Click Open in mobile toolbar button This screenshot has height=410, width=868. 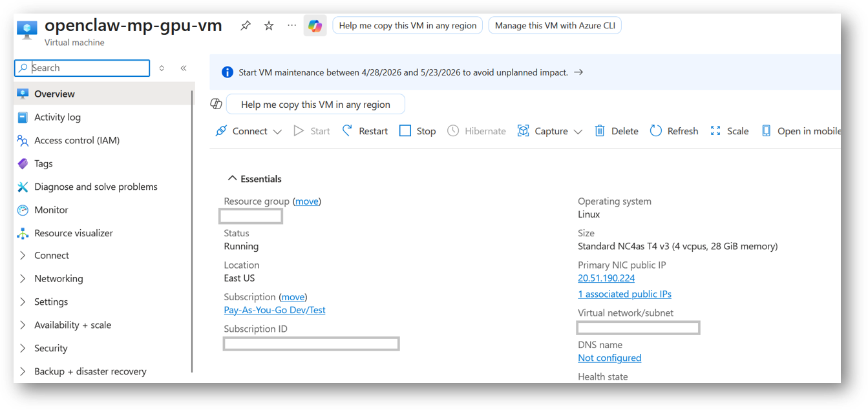click(x=801, y=131)
